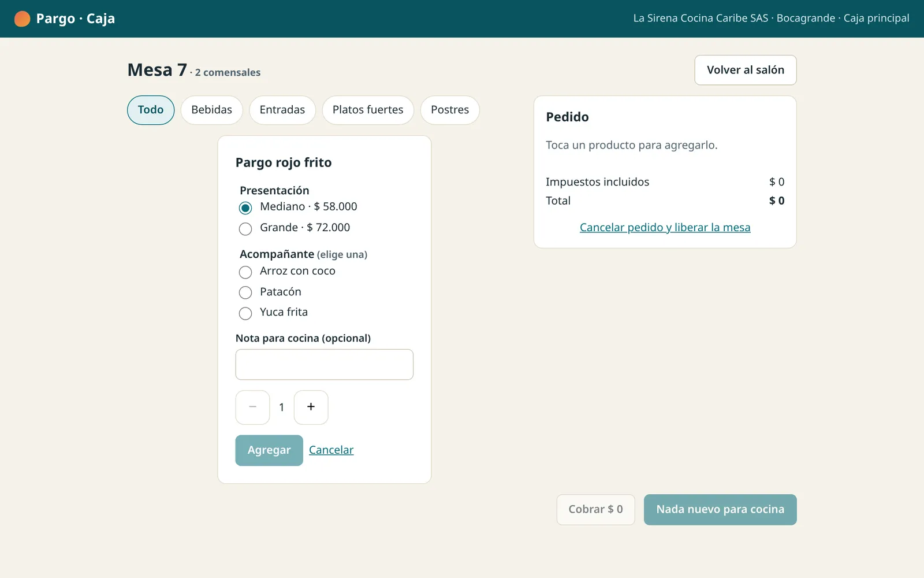Switch to the Todo category tab
This screenshot has height=578, width=924.
[x=151, y=110]
